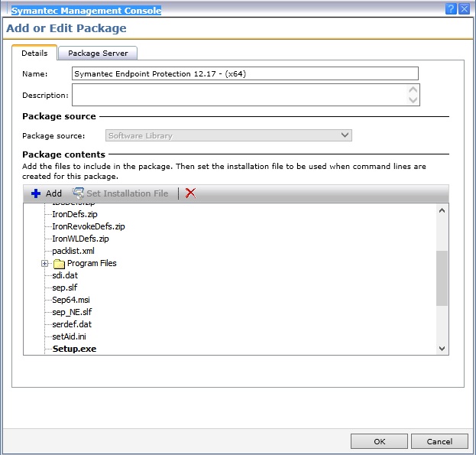
Task: Select serdef.dat file
Action: [72, 324]
